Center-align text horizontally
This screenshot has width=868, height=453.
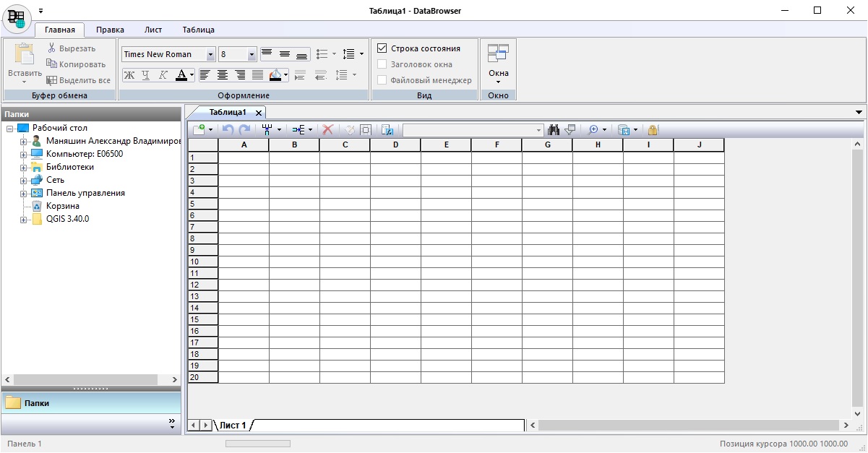(x=223, y=75)
